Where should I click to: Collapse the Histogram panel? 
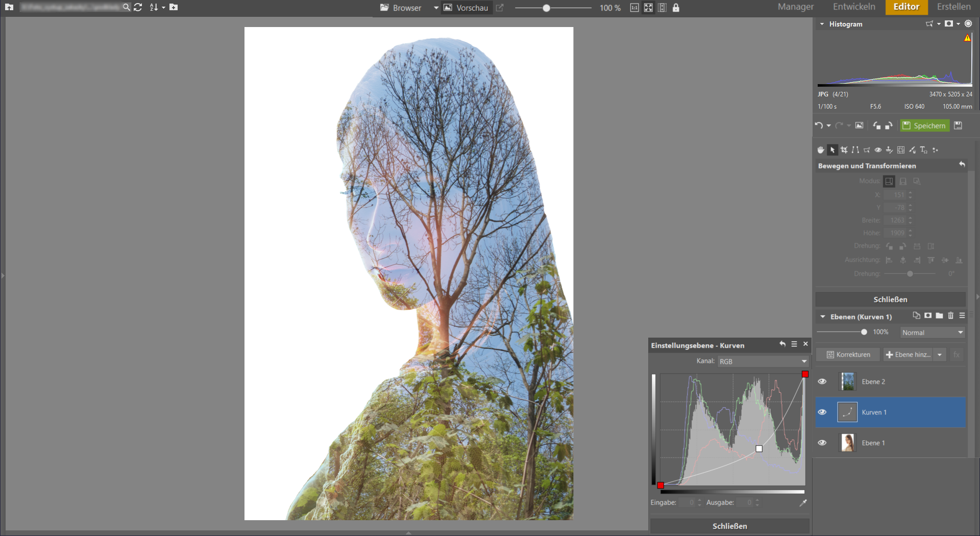click(822, 24)
